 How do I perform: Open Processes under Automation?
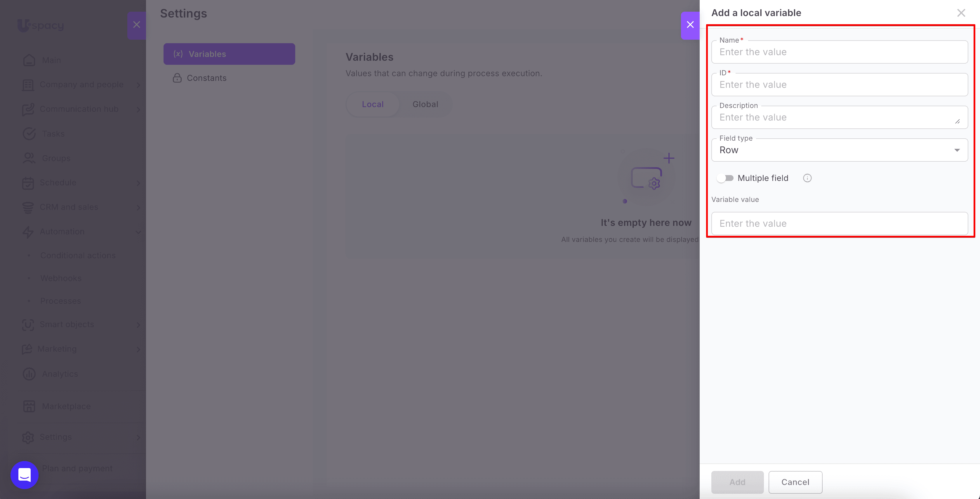[60, 301]
